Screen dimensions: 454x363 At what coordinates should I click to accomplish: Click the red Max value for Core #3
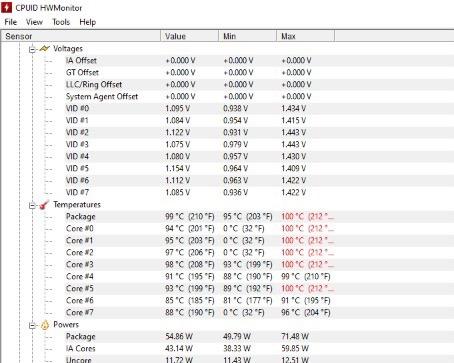[307, 265]
